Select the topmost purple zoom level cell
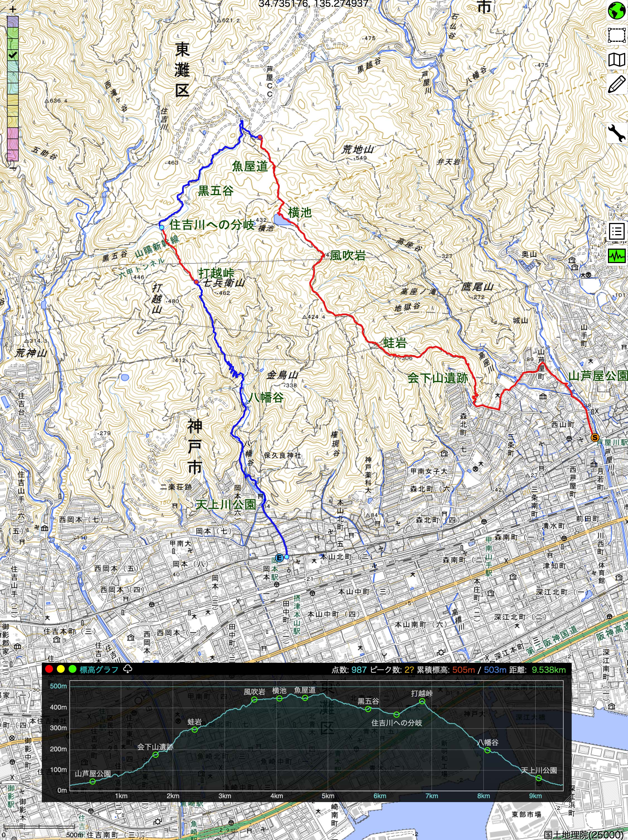Image resolution: width=628 pixels, height=840 pixels. 13,21
